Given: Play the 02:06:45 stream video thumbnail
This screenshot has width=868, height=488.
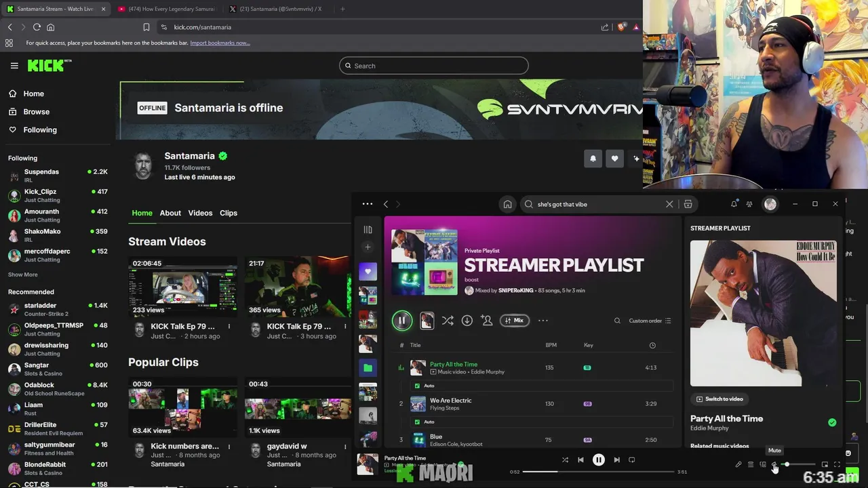Looking at the screenshot, I should point(182,287).
